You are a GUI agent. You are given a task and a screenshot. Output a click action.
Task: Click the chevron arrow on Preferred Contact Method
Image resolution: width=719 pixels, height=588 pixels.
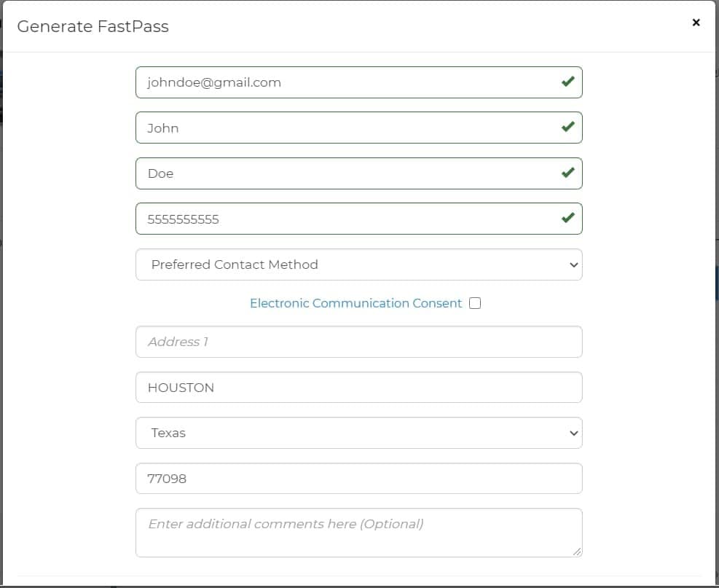pyautogui.click(x=573, y=264)
